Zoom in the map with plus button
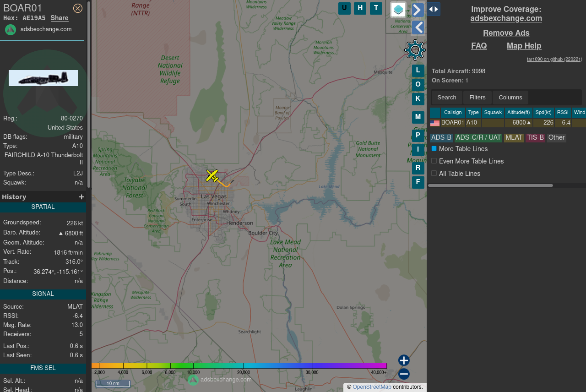This screenshot has height=392, width=586. pos(404,360)
